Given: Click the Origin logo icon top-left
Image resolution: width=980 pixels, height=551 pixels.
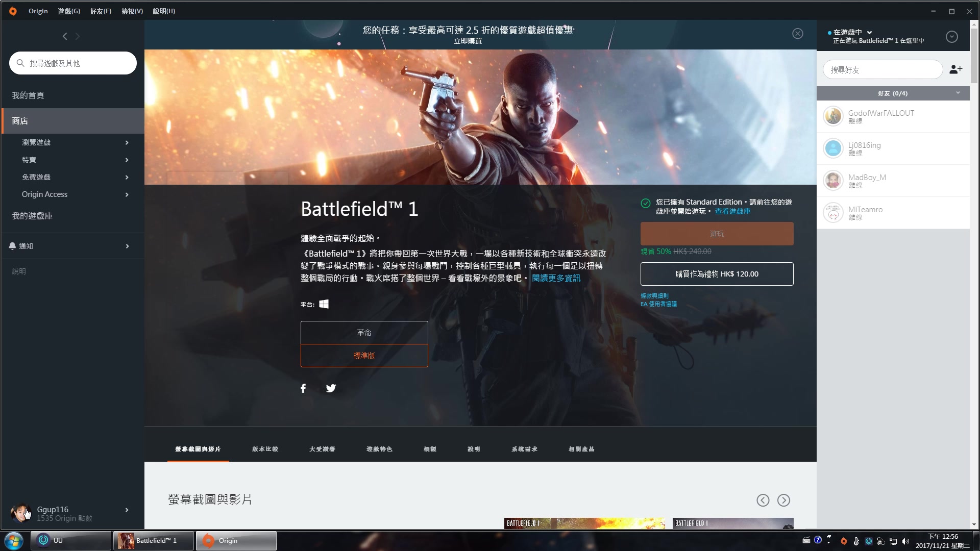Looking at the screenshot, I should (x=12, y=11).
